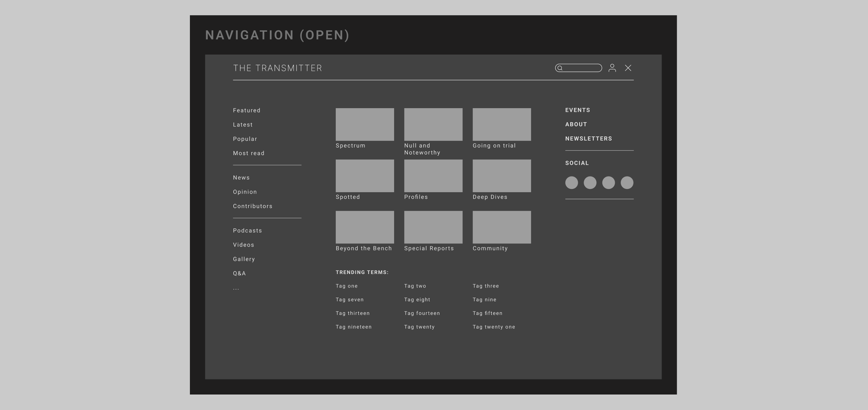
Task: Select the Special Reports thumbnail
Action: tap(433, 227)
